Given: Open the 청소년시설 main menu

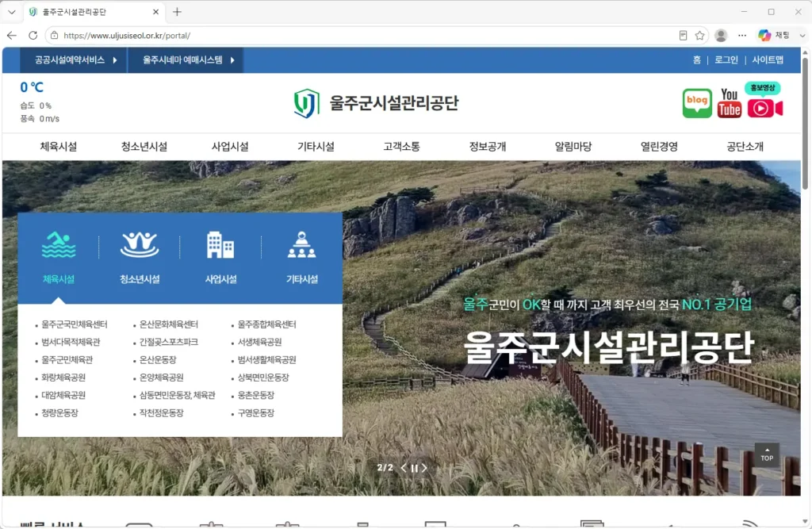Looking at the screenshot, I should [x=144, y=147].
